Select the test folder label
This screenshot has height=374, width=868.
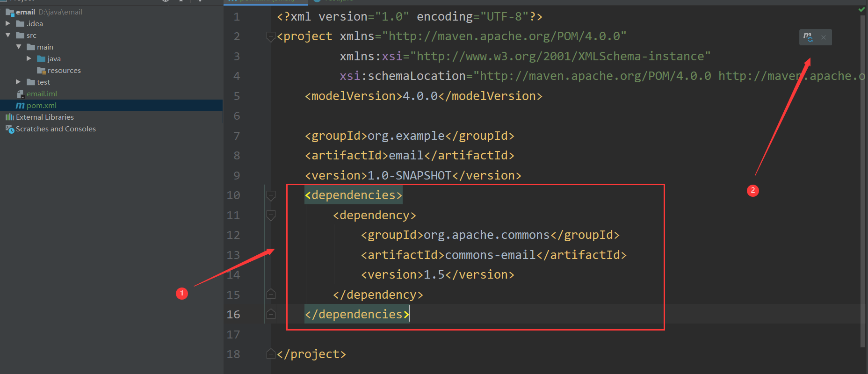coord(43,82)
